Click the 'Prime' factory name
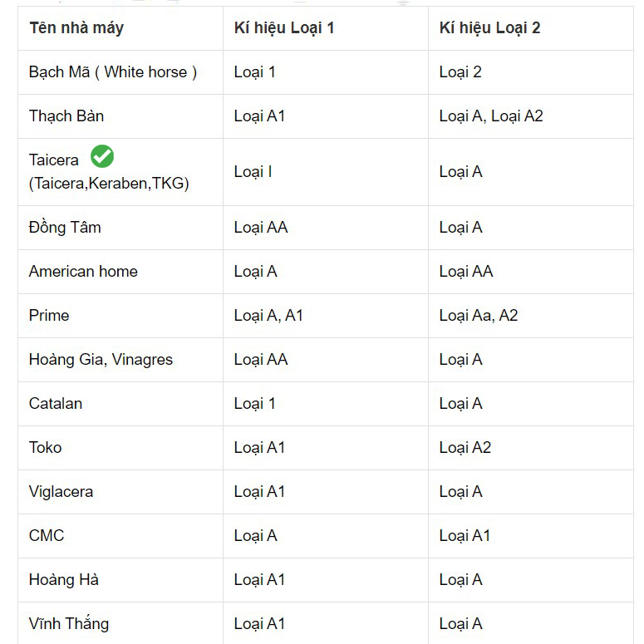The width and height of the screenshot is (644, 644). pos(49,316)
